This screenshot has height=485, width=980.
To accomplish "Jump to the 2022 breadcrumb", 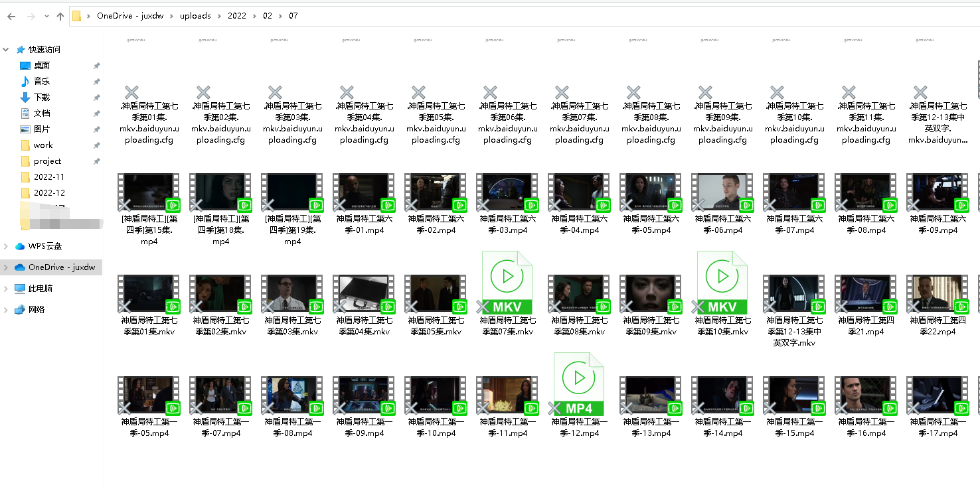I will click(237, 16).
